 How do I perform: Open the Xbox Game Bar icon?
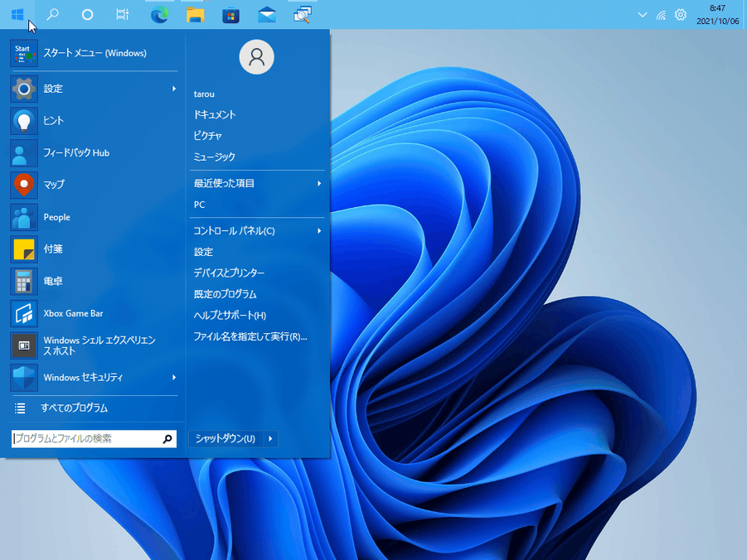tap(24, 313)
